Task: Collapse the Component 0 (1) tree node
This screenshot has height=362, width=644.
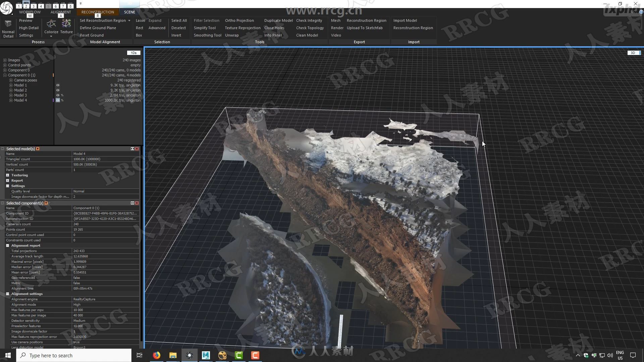Action: 5,75
